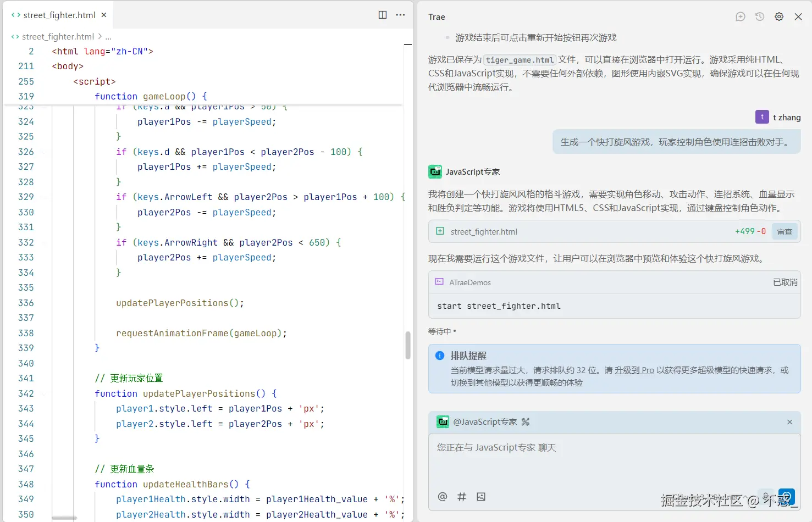Screen dimensions: 812x522
Task: Open the 升级到 Pro upgrade link
Action: pos(634,370)
